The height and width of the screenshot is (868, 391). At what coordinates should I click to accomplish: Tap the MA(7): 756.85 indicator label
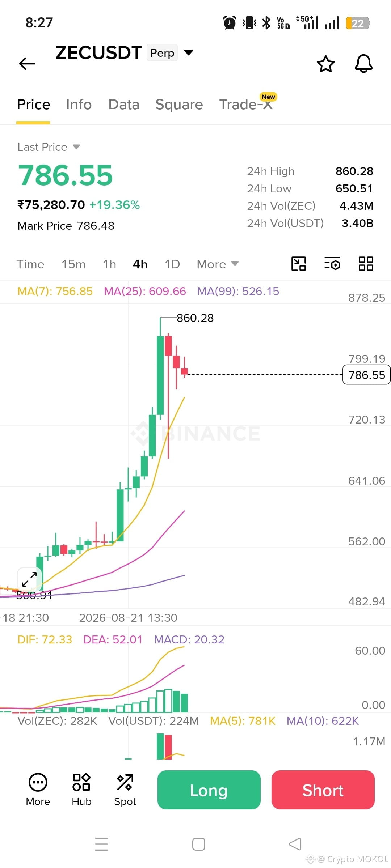55,291
